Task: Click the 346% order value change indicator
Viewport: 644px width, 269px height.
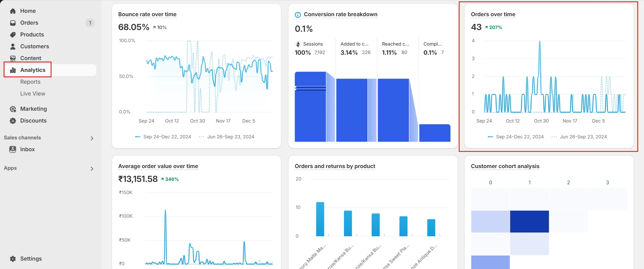Action: [170, 179]
